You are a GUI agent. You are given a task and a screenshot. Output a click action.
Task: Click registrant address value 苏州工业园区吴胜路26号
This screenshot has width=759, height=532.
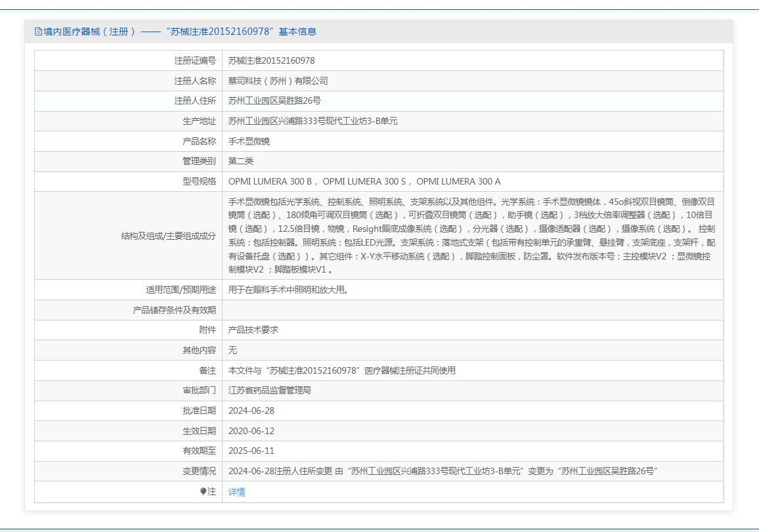pyautogui.click(x=274, y=101)
